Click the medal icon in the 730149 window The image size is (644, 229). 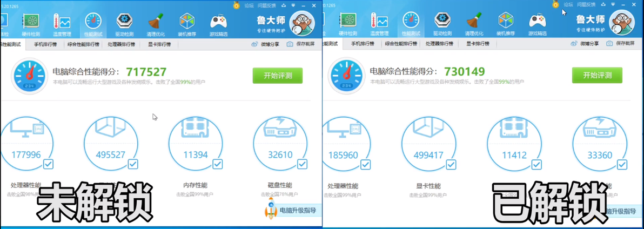click(556, 4)
